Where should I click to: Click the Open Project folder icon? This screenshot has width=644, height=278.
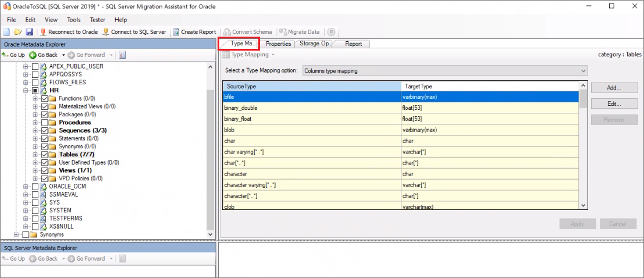point(18,31)
